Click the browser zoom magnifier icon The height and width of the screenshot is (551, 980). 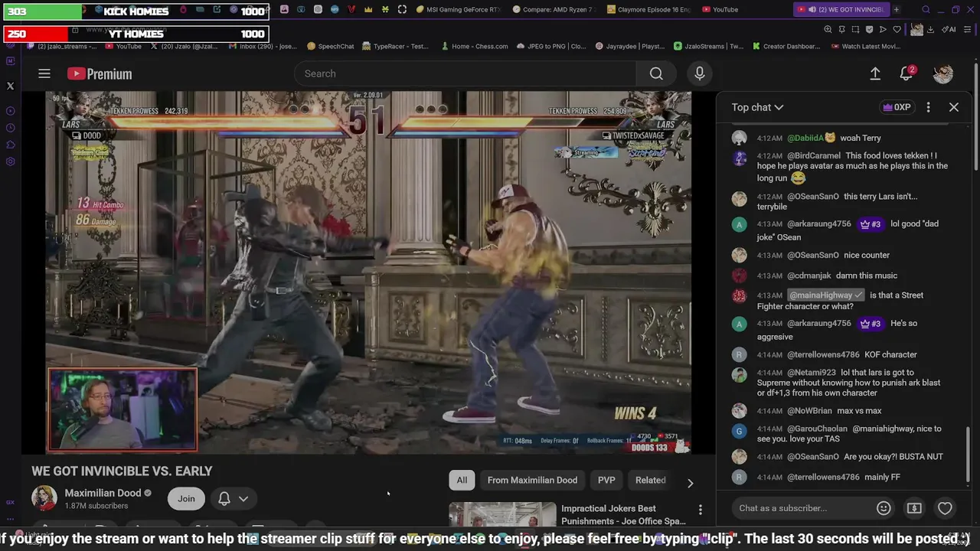828,29
